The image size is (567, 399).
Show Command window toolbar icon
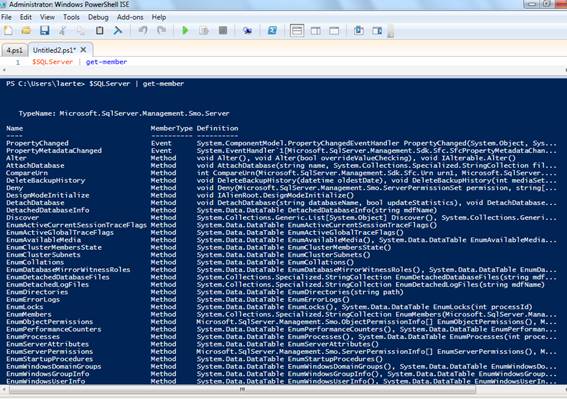(359, 30)
